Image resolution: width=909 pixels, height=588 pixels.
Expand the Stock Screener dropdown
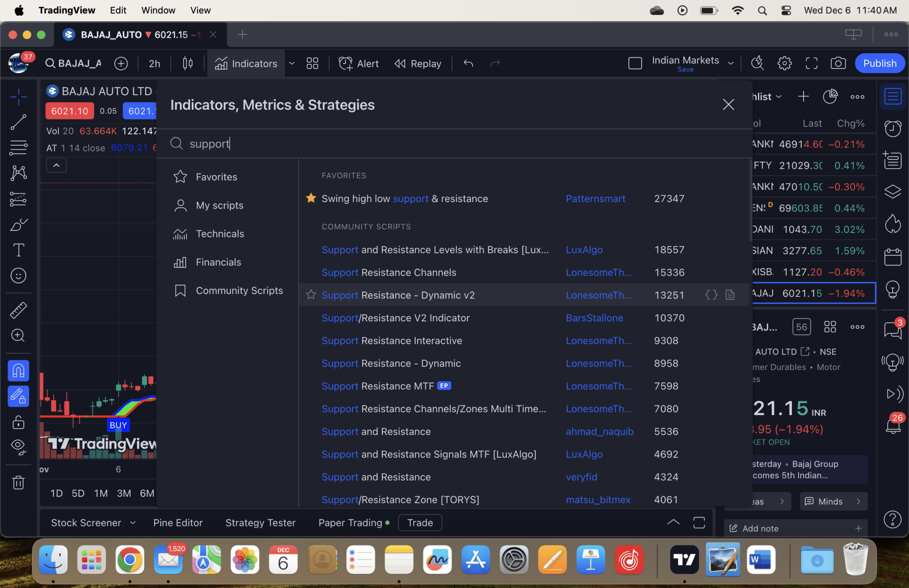click(133, 523)
